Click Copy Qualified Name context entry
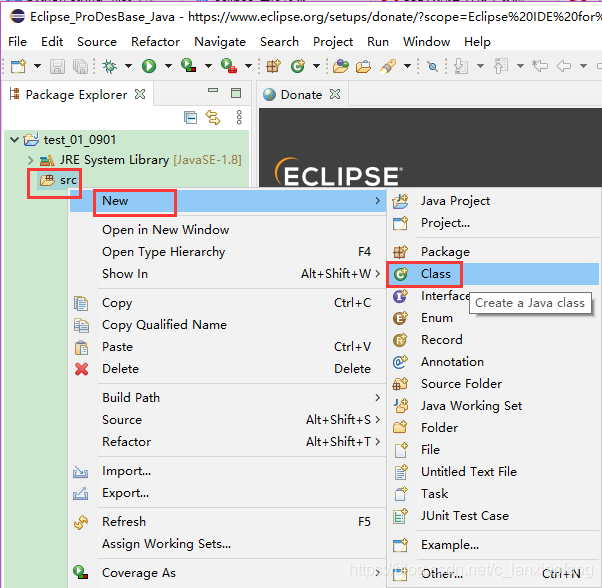 [x=227, y=325]
